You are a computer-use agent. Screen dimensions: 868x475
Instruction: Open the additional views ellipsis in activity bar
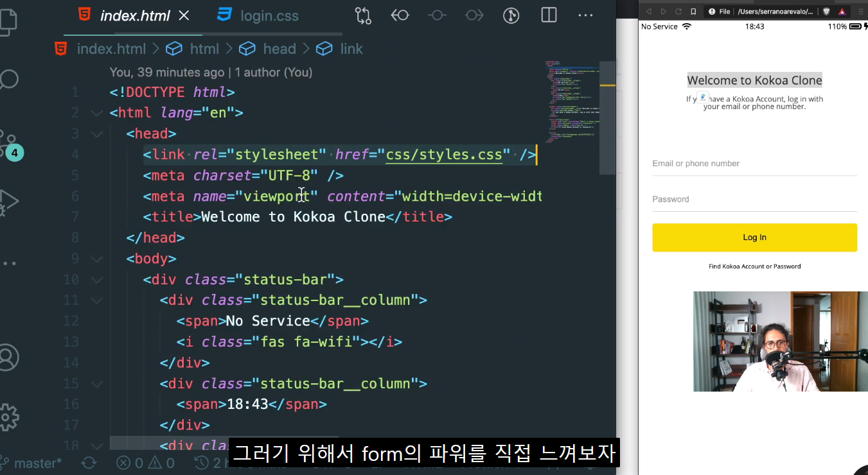(9, 263)
